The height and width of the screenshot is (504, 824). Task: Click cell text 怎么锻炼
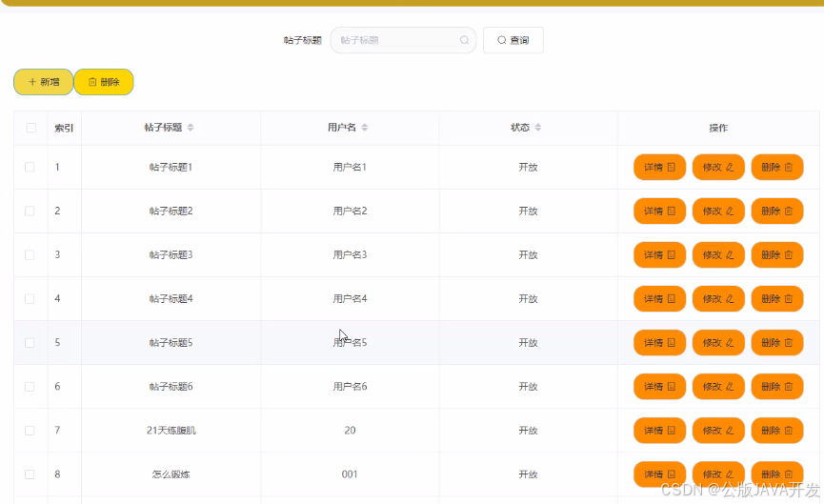click(x=171, y=474)
